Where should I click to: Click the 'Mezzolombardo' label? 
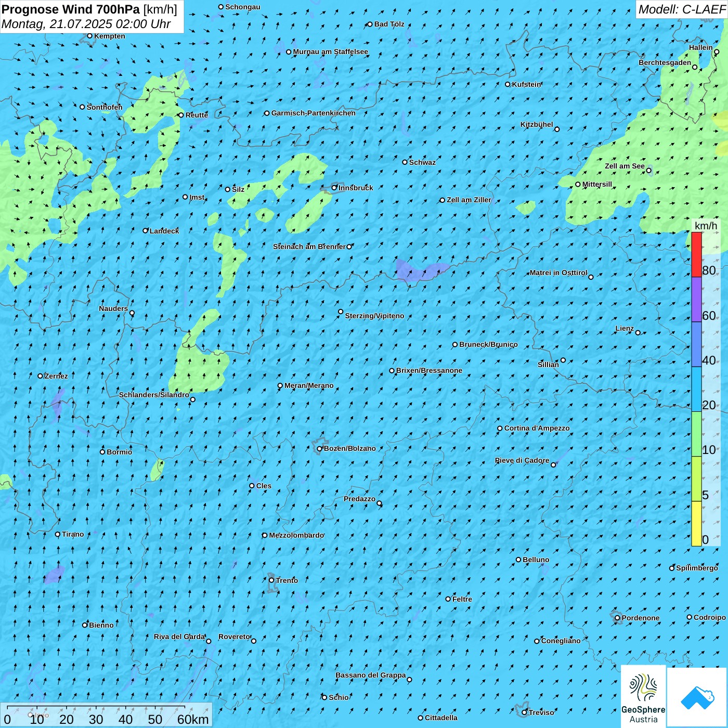pos(296,535)
